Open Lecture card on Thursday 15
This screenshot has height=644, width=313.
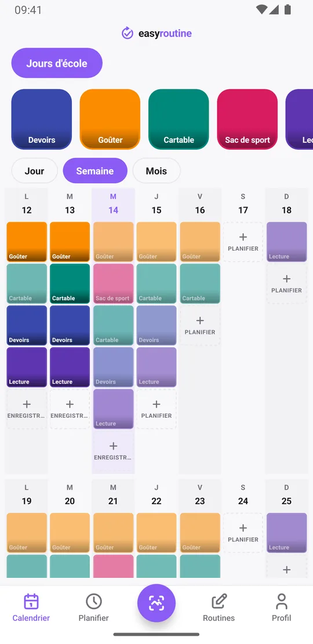pos(156,367)
